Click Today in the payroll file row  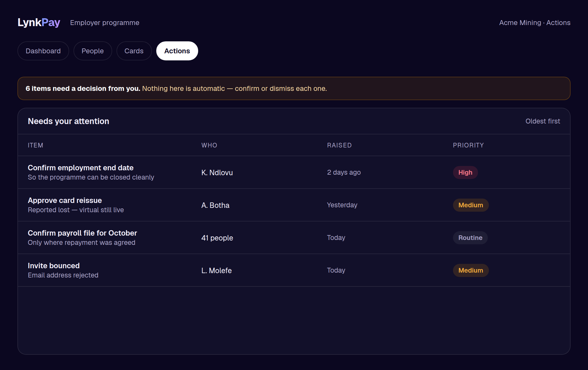click(x=336, y=238)
